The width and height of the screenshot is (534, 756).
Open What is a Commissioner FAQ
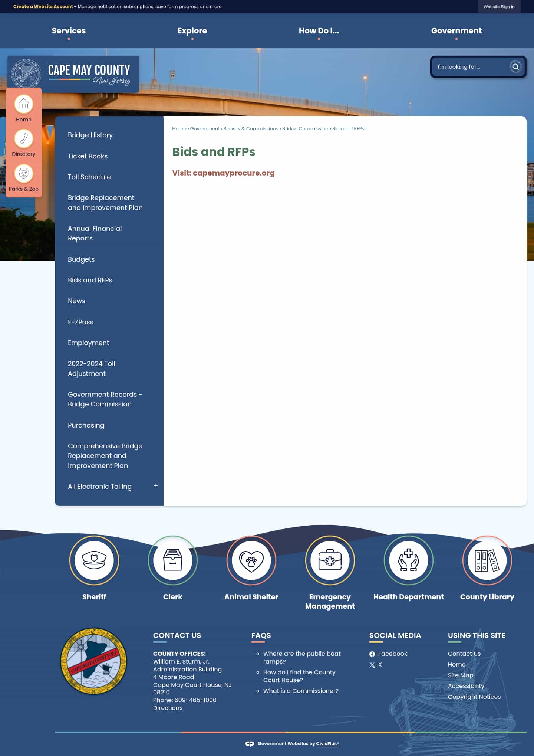coord(301,691)
